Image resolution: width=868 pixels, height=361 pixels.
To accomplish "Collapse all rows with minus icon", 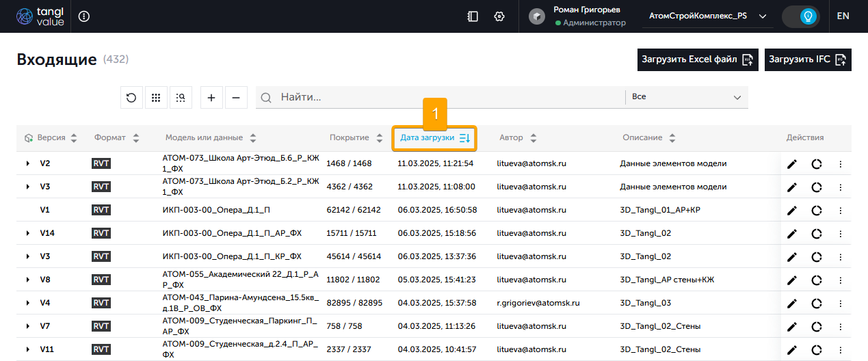I will pos(236,98).
